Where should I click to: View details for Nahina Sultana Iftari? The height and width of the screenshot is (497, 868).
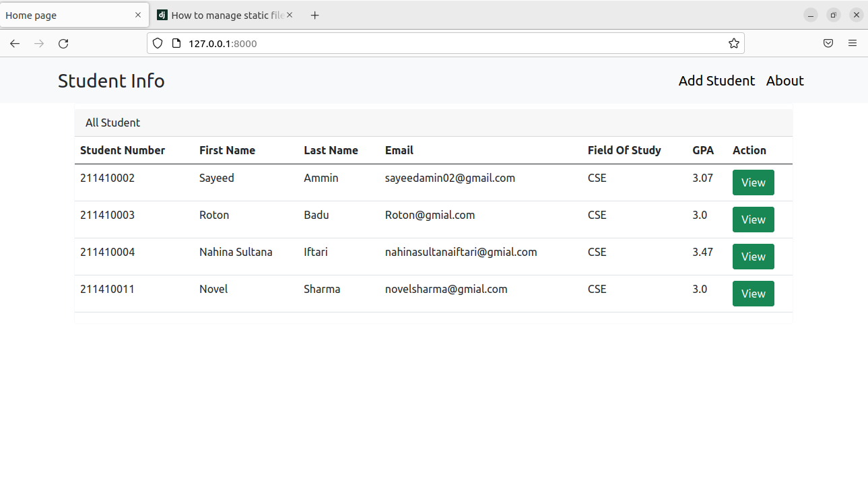click(x=753, y=256)
